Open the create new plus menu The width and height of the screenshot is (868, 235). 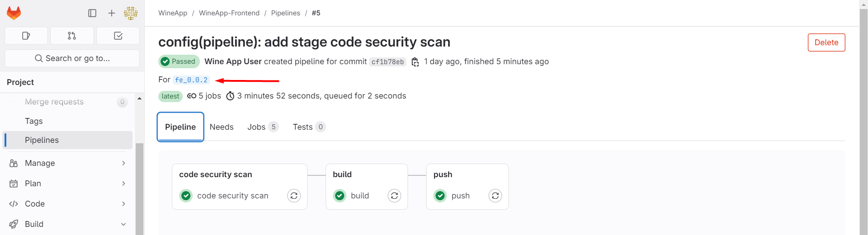(x=112, y=13)
